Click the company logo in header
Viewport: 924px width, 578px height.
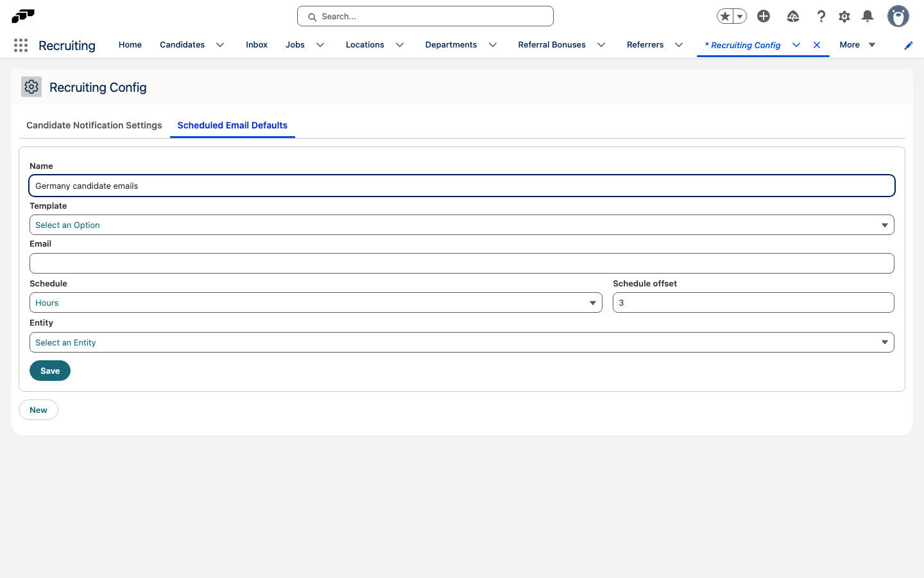click(23, 16)
